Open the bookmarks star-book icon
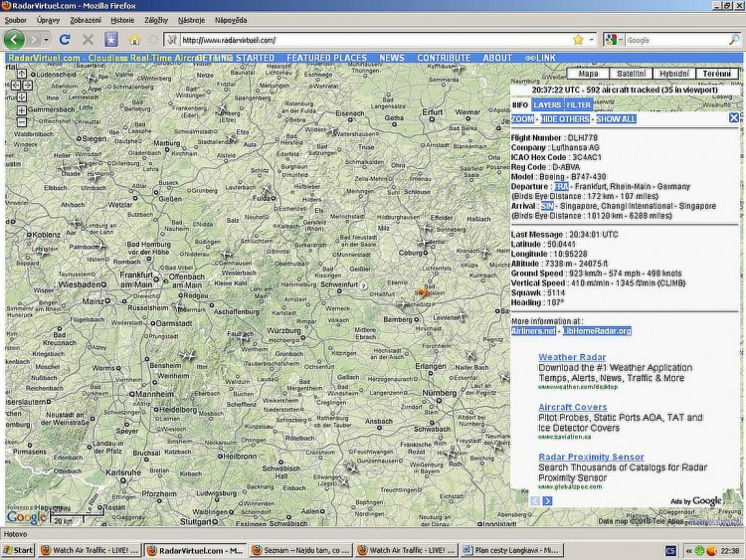Image resolution: width=746 pixels, height=560 pixels. (111, 40)
